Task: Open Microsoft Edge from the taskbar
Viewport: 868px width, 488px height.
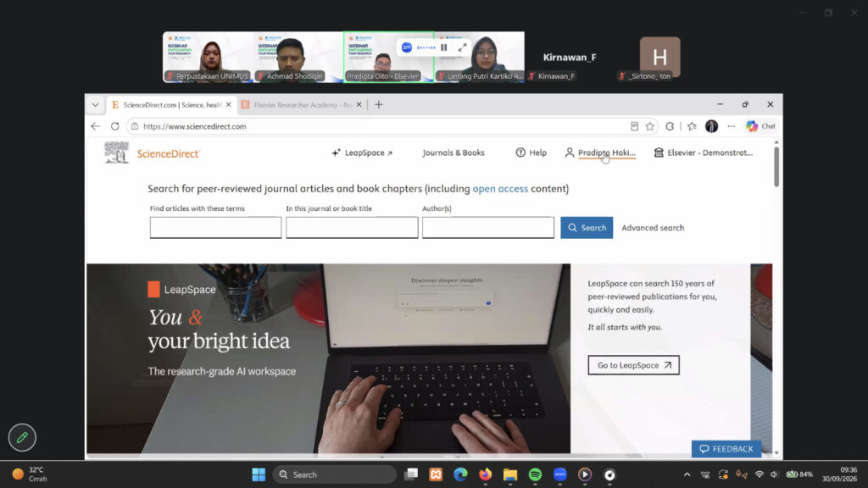Action: point(460,474)
